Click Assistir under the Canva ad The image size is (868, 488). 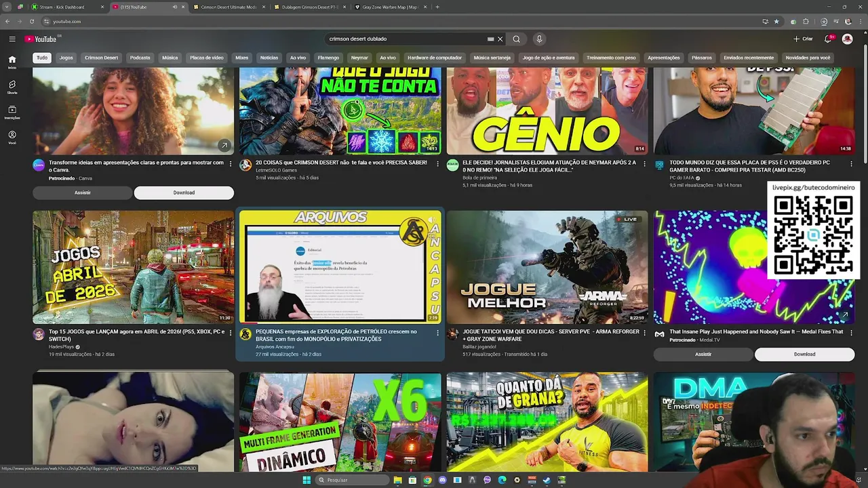82,192
